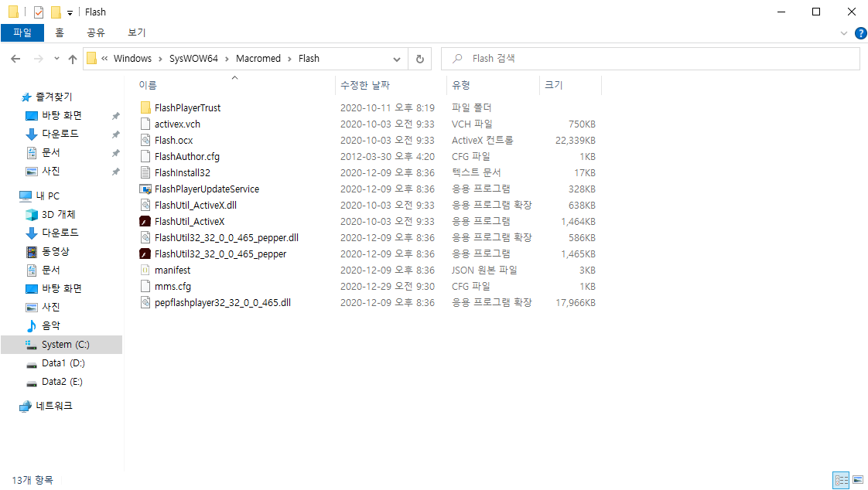The width and height of the screenshot is (868, 490).
Task: Click the 2012-03-30 date of FlashAuthor.cfg
Action: [388, 157]
